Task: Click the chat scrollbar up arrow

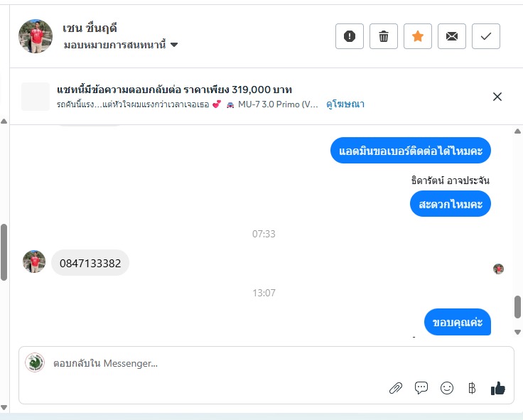Action: tap(517, 131)
